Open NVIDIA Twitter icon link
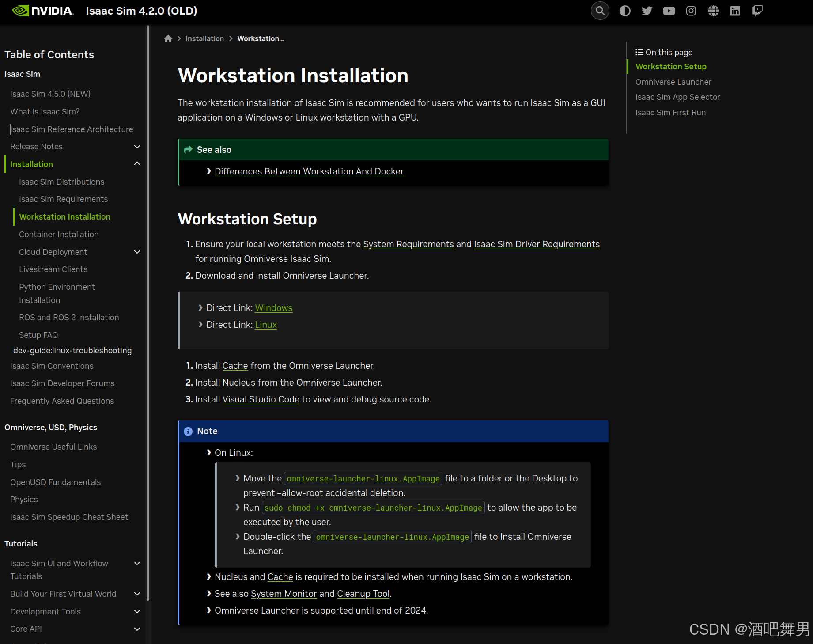This screenshot has width=813, height=644. [x=647, y=11]
